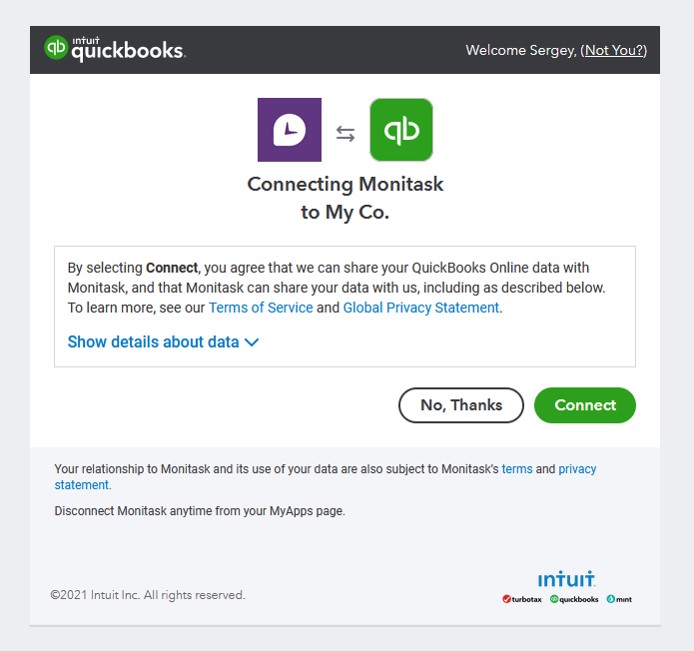Screen dimensions: 694x651
Task: Click the large green QuickBooks app icon
Action: tap(401, 130)
